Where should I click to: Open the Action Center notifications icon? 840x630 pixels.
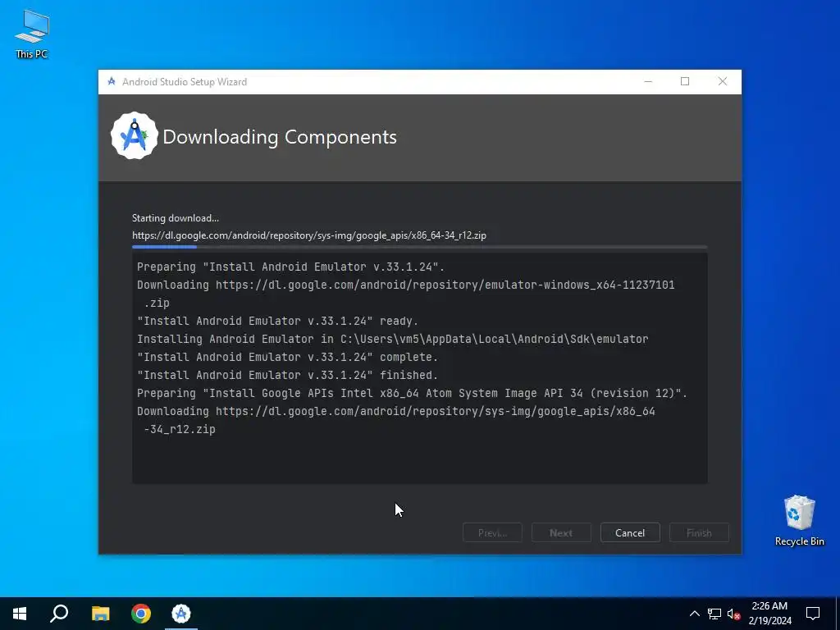(x=813, y=614)
